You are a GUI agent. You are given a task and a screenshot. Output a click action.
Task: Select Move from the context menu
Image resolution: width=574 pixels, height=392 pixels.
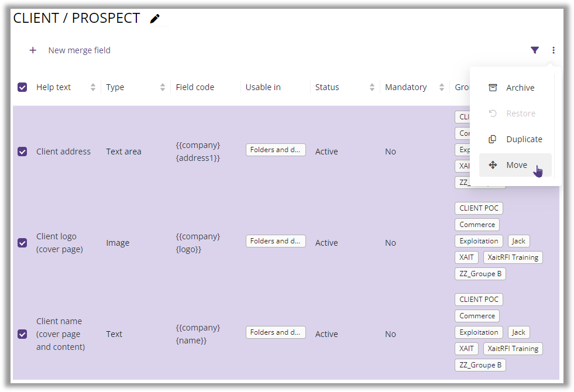(x=517, y=164)
